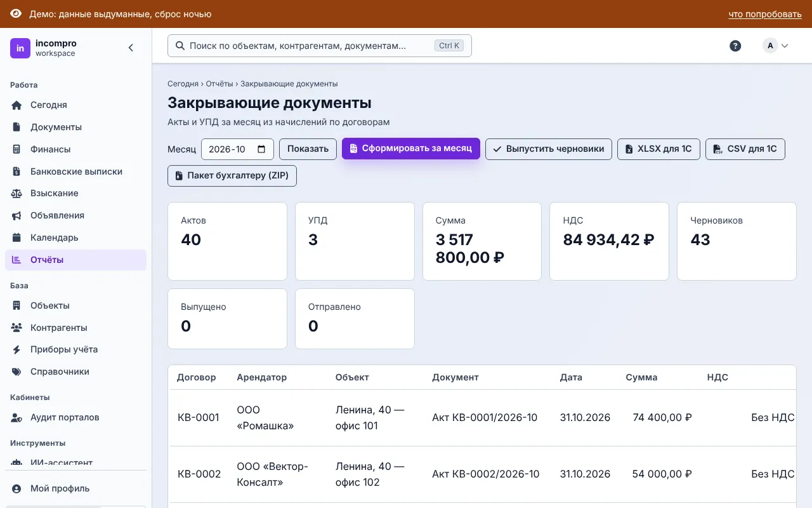Click the month field showing 2026-10
This screenshot has height=508, width=812.
coord(237,149)
